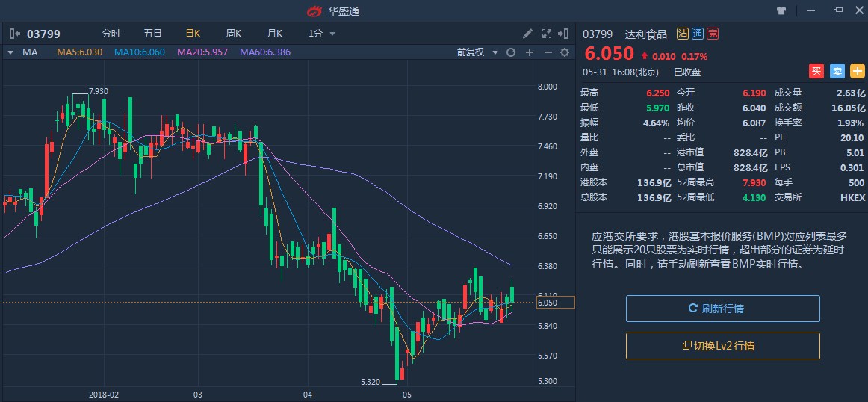Click the red 竞 auction badge
The width and height of the screenshot is (868, 402).
pos(713,34)
